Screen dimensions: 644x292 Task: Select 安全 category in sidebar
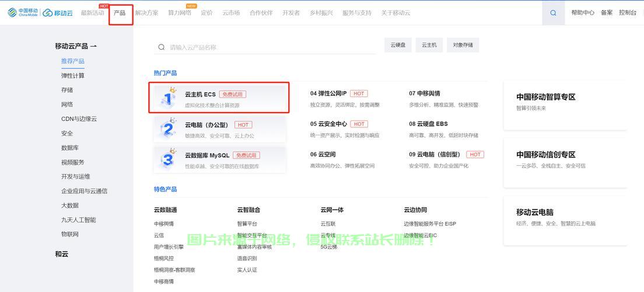point(67,133)
